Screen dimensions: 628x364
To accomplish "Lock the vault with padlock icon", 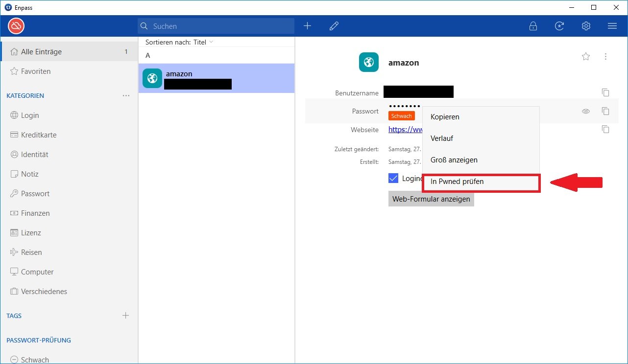I will tap(533, 26).
